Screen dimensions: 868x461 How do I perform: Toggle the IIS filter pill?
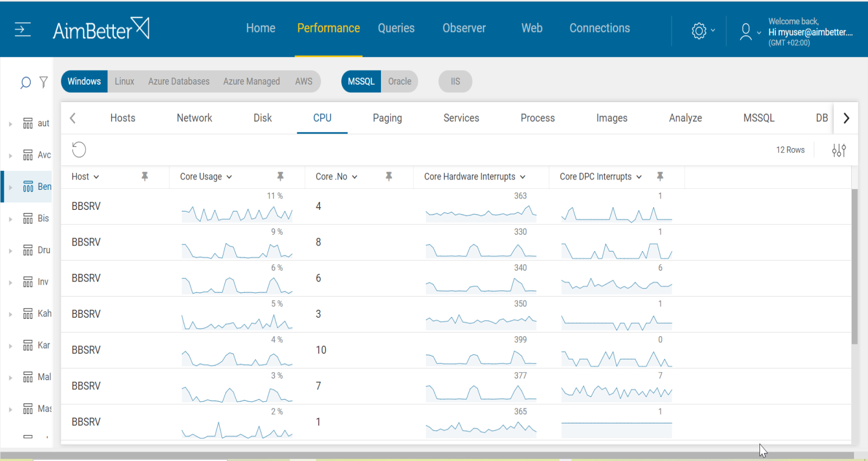(x=455, y=81)
